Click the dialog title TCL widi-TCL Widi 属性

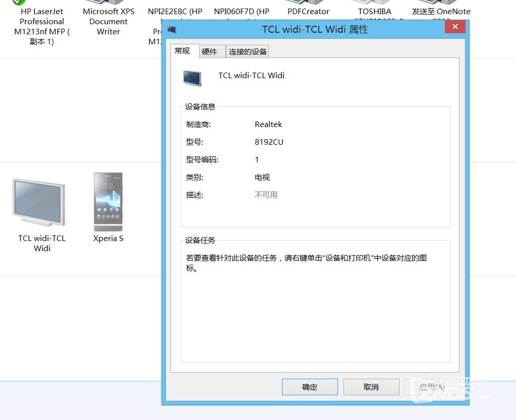(x=315, y=30)
